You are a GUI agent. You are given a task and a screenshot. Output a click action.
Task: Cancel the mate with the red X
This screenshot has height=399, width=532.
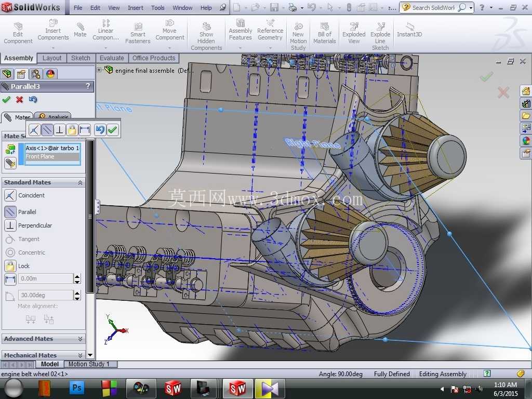19,99
